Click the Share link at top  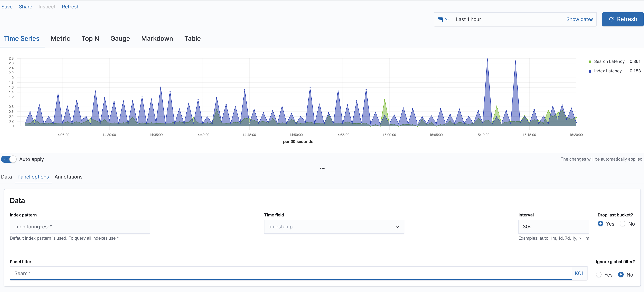[x=25, y=7]
